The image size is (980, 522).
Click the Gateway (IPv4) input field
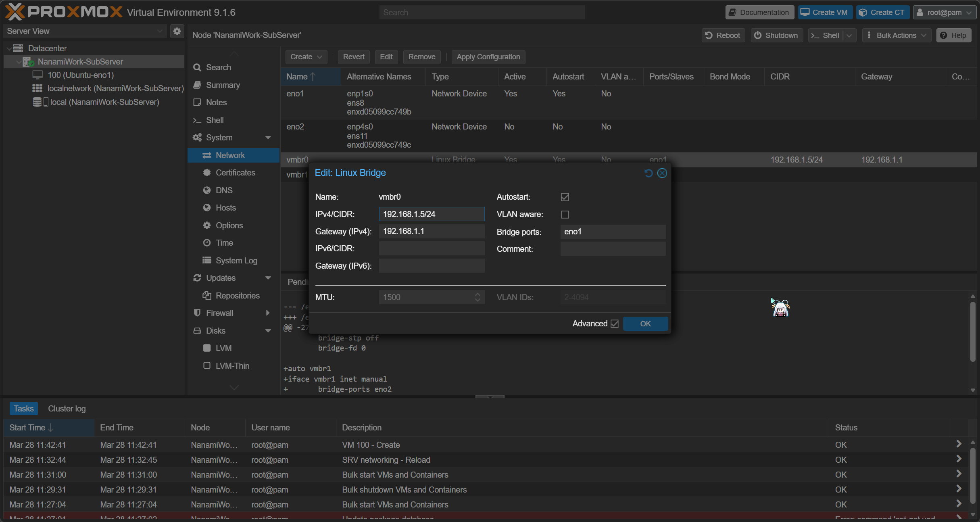(x=432, y=232)
